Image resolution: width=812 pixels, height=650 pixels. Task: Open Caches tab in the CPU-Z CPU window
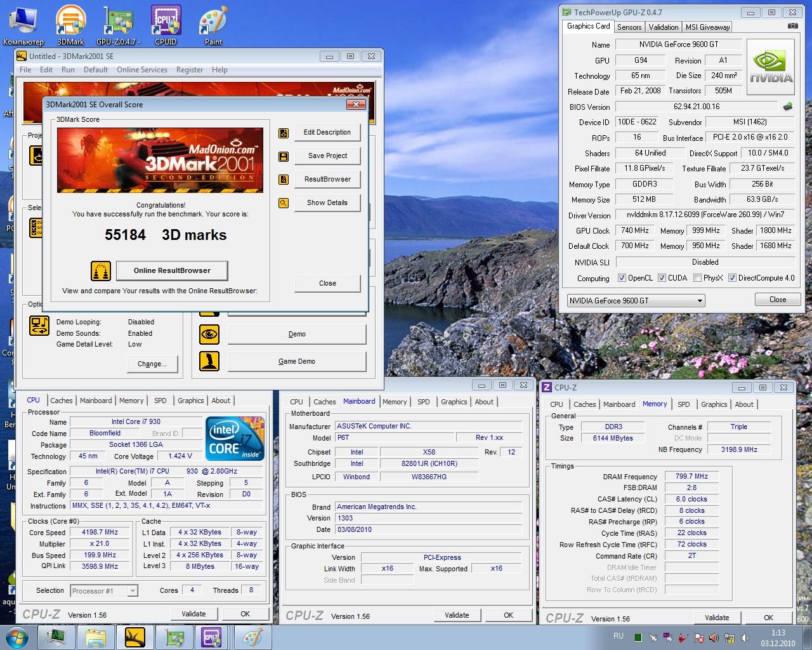(x=62, y=401)
